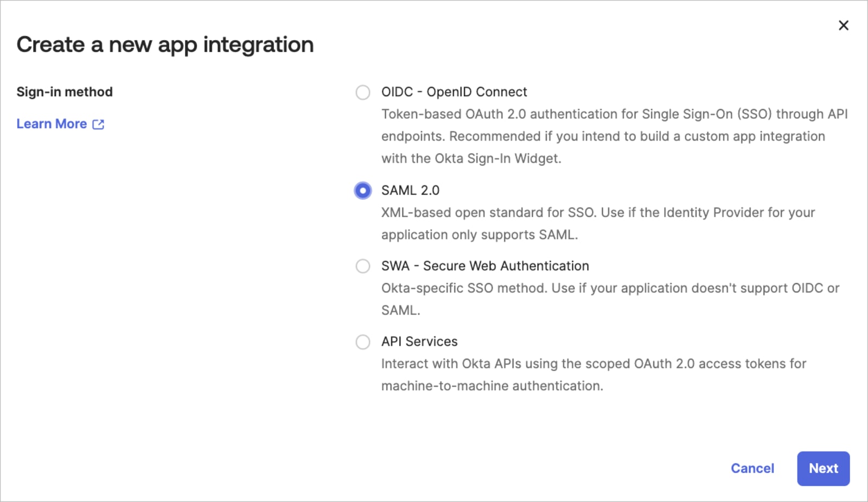Open the Learn More link text
This screenshot has height=502, width=868.
point(52,124)
